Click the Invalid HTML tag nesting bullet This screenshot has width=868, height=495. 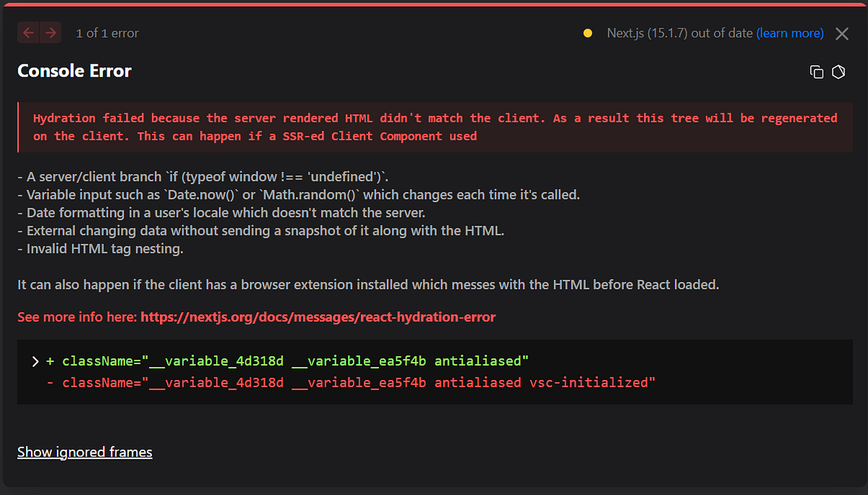point(102,248)
